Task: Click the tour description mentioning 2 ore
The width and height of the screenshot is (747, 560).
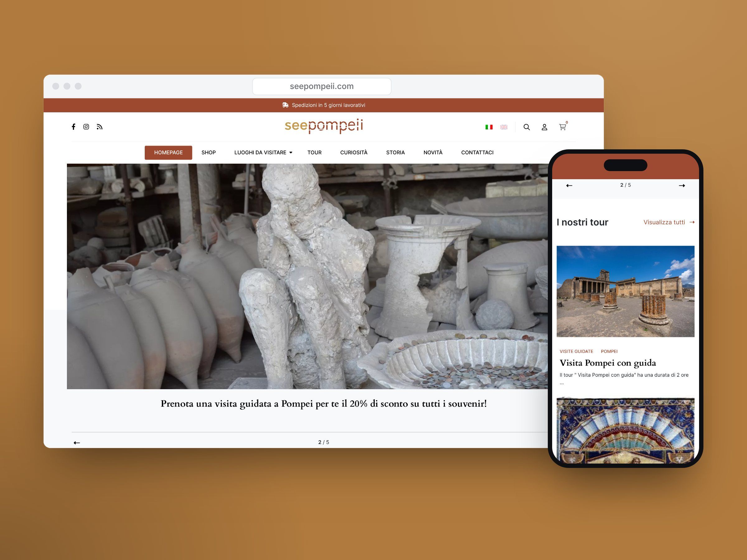Action: pyautogui.click(x=624, y=378)
